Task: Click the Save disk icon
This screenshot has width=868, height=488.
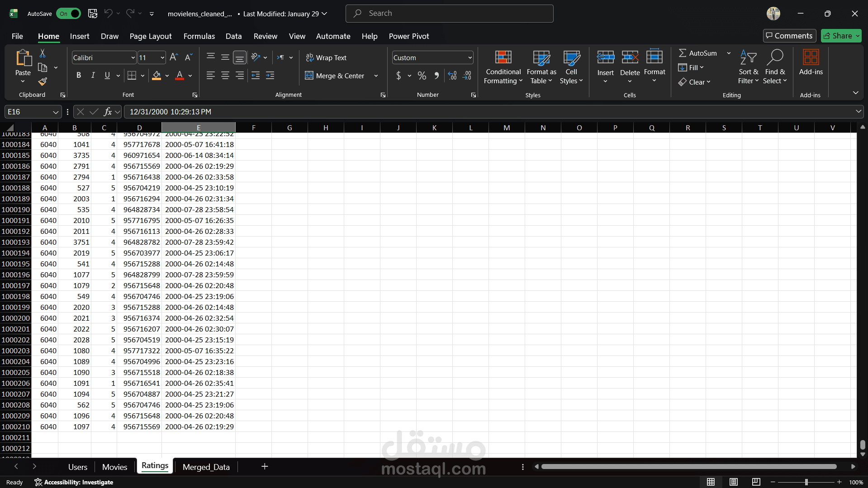Action: (93, 14)
